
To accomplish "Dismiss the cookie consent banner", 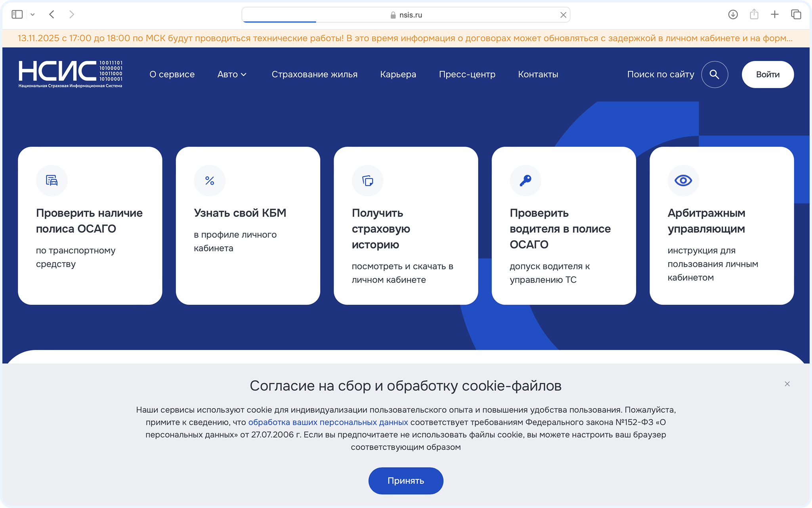I will pyautogui.click(x=787, y=384).
